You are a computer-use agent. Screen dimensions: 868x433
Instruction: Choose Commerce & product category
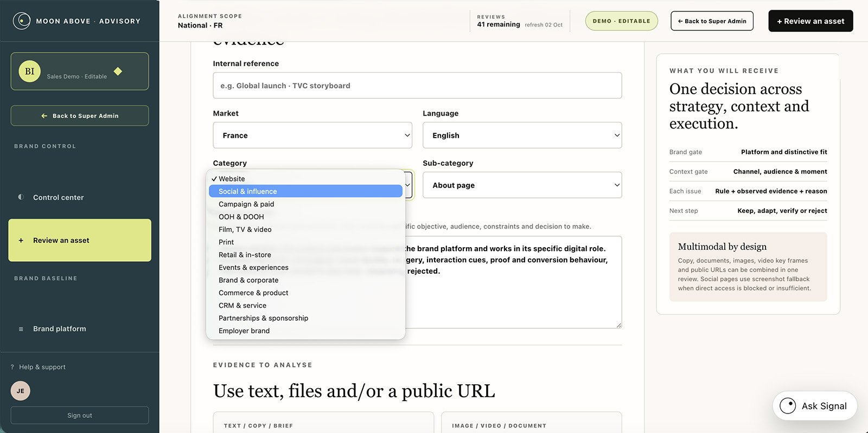click(305, 293)
